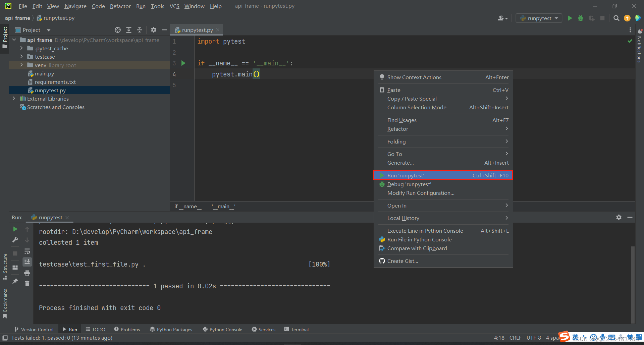Click Select Opened File target icon

[118, 30]
